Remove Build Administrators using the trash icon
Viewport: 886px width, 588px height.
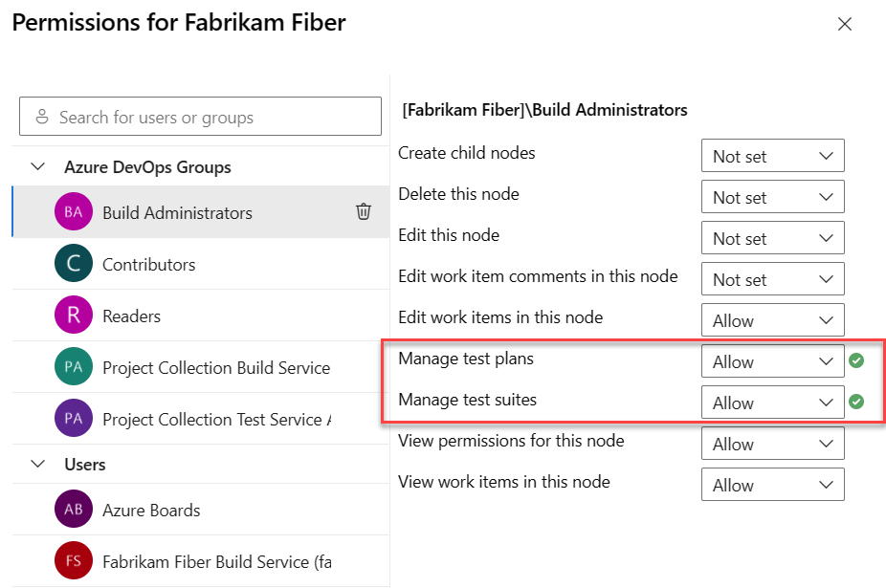[364, 212]
